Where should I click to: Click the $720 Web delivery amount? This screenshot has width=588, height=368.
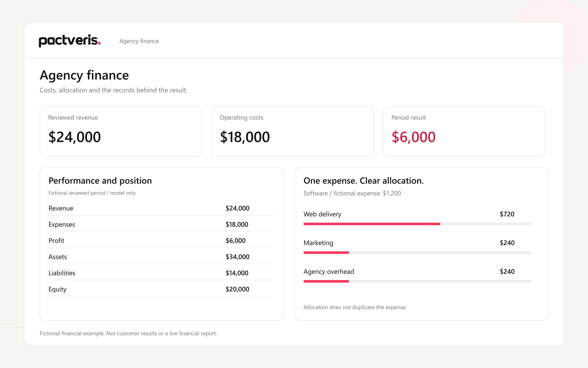(507, 214)
